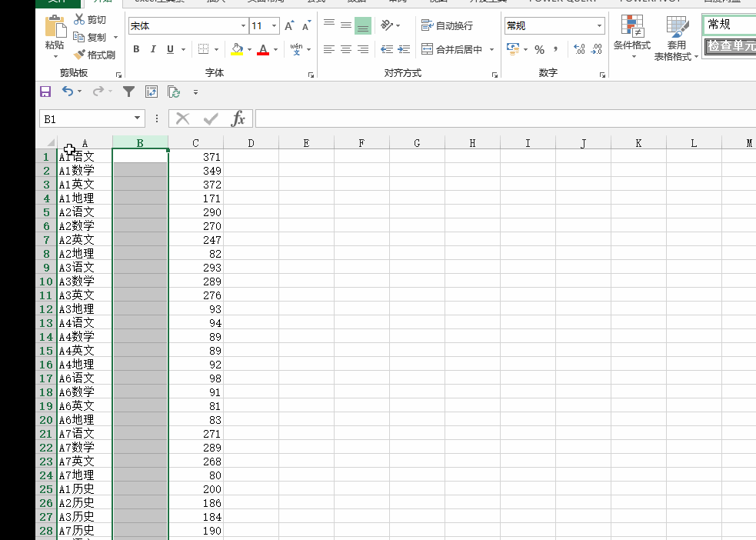
Task: Decrease the decimal places
Action: point(596,49)
